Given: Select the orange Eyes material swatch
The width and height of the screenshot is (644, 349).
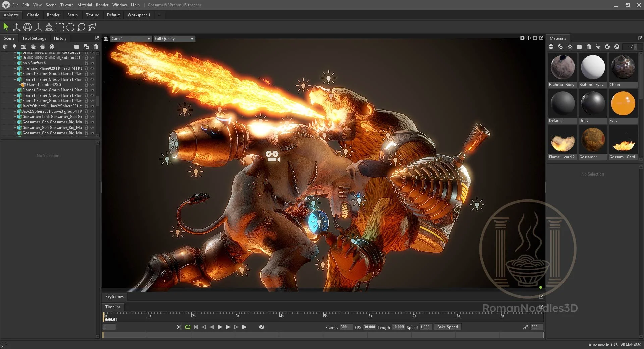Looking at the screenshot, I should 623,104.
